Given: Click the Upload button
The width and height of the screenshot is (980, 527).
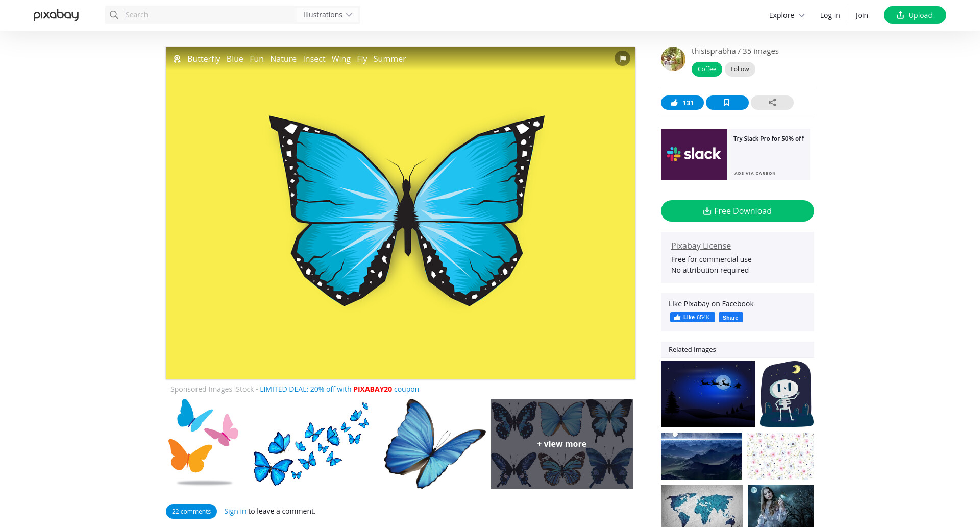Looking at the screenshot, I should pyautogui.click(x=915, y=15).
